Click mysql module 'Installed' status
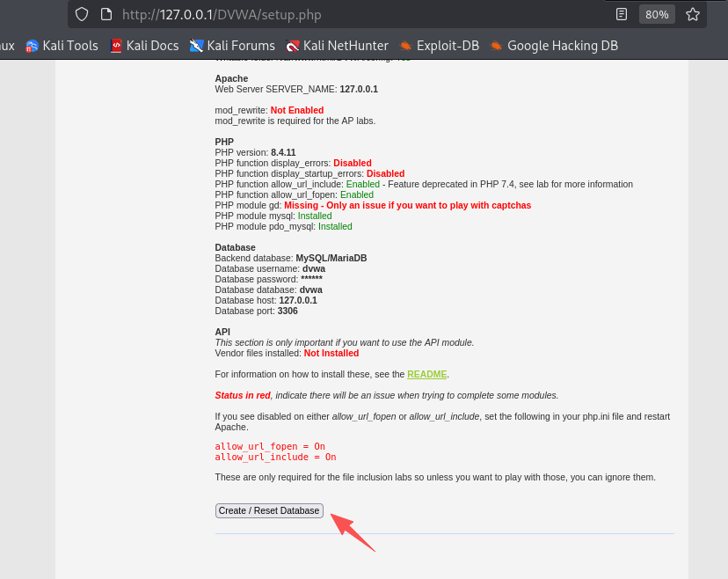This screenshot has width=728, height=579. (315, 216)
